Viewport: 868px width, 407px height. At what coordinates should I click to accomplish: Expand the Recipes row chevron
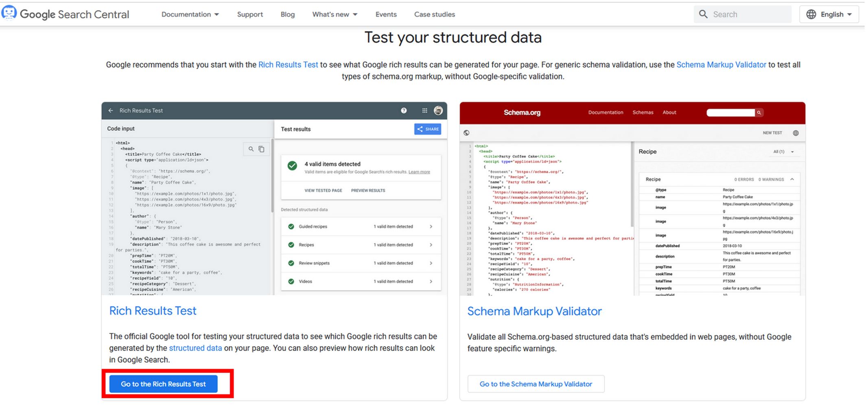coord(431,245)
